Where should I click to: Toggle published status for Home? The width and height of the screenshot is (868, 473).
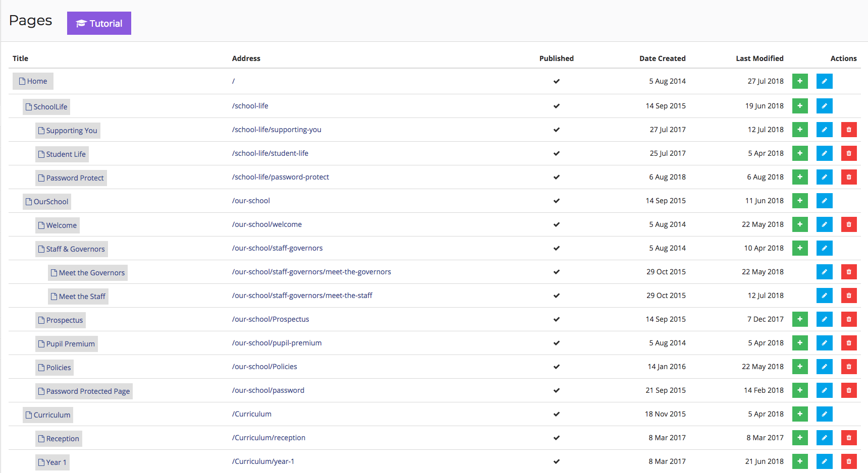click(x=557, y=81)
